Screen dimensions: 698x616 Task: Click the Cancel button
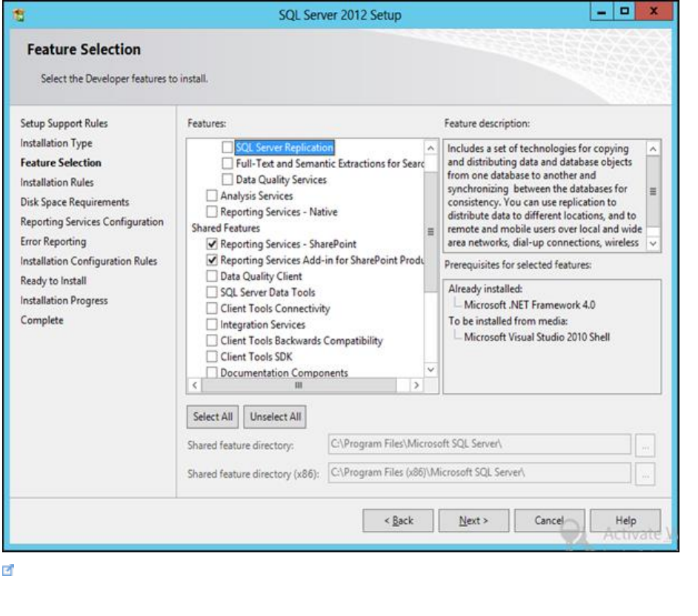[x=549, y=520]
